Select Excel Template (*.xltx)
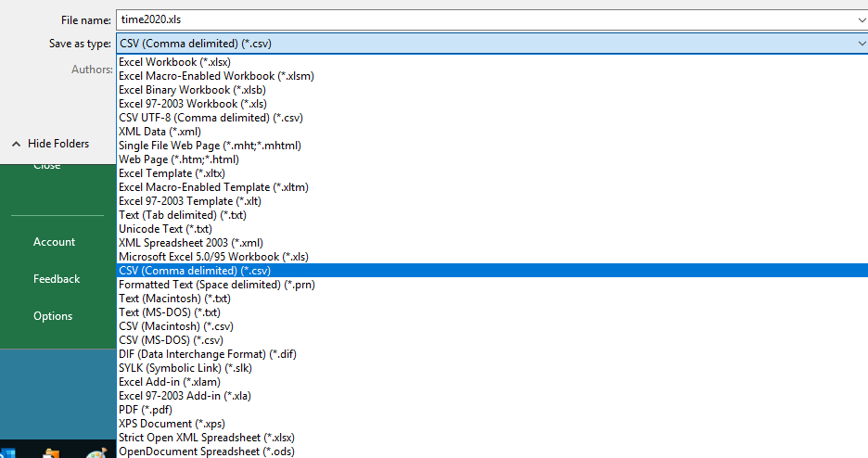This screenshot has width=868, height=458. click(x=492, y=173)
